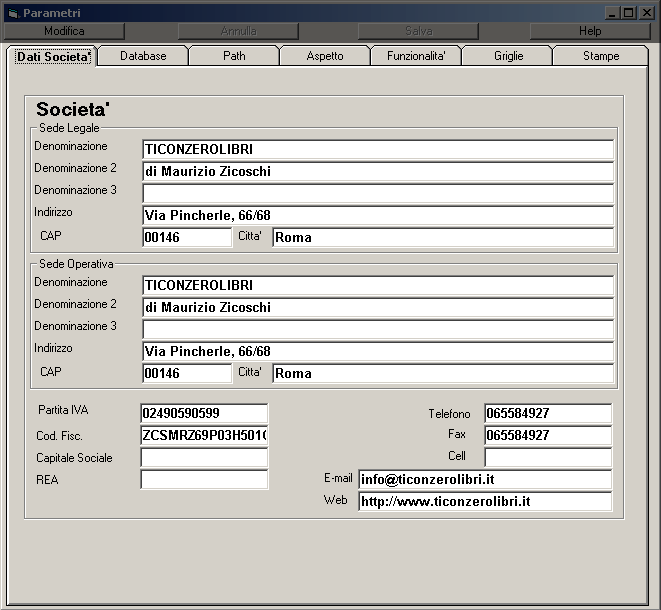Click the Sede Operativa group label
661x610 pixels.
[76, 264]
